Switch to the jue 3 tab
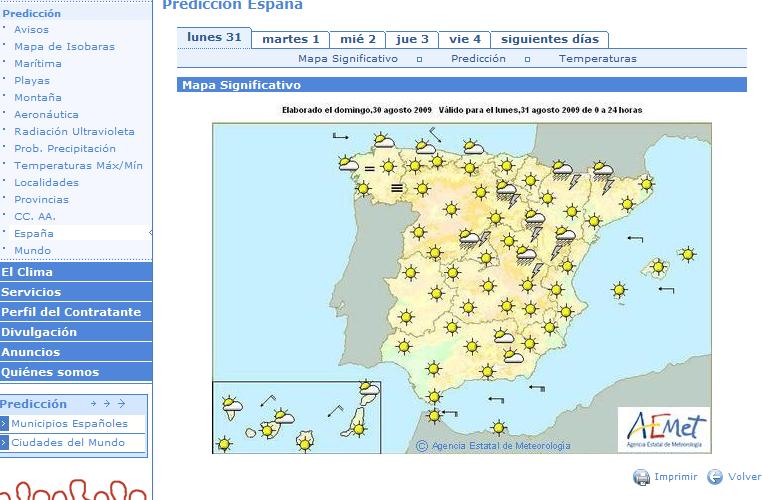The width and height of the screenshot is (762, 500). click(412, 39)
